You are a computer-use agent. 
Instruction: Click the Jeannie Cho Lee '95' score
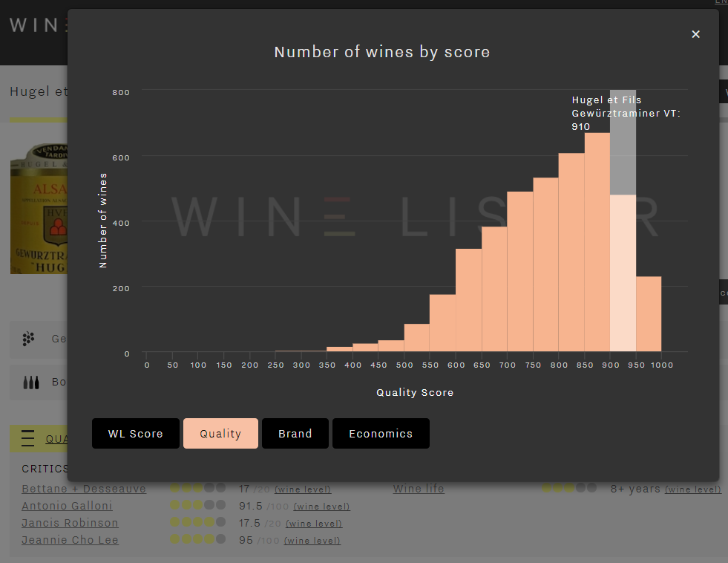pos(246,540)
